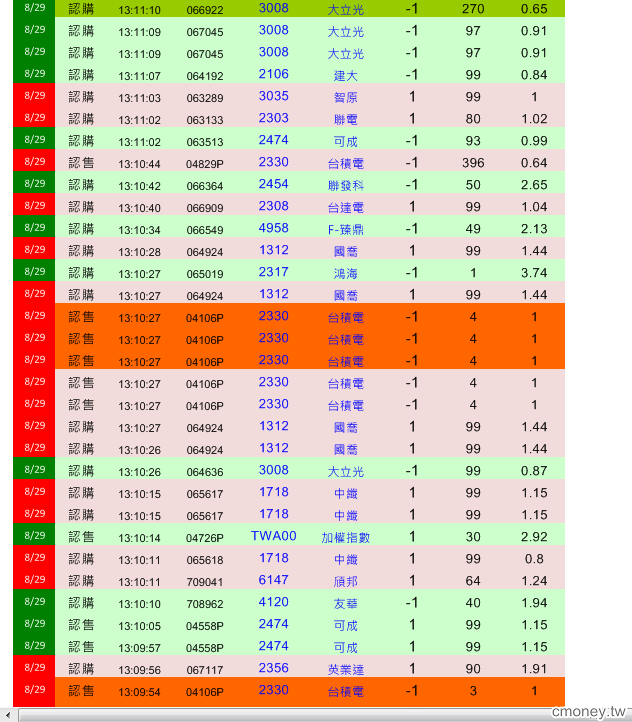Click the price value 1.94
Viewport: 632px width, 722px height.
click(534, 602)
